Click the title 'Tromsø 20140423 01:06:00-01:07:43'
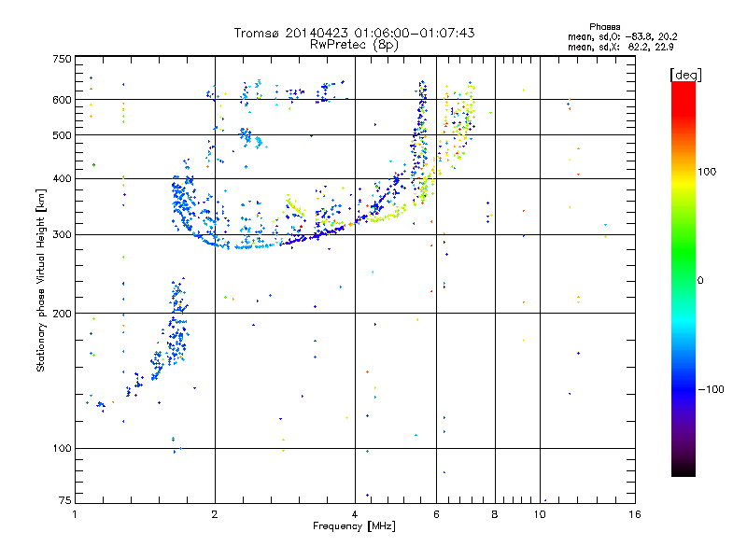 click(x=354, y=33)
